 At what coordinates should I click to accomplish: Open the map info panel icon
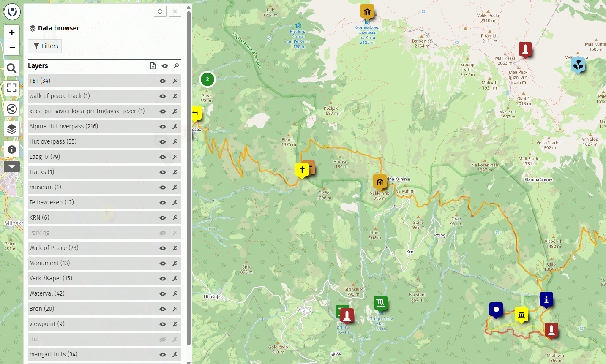click(x=11, y=149)
